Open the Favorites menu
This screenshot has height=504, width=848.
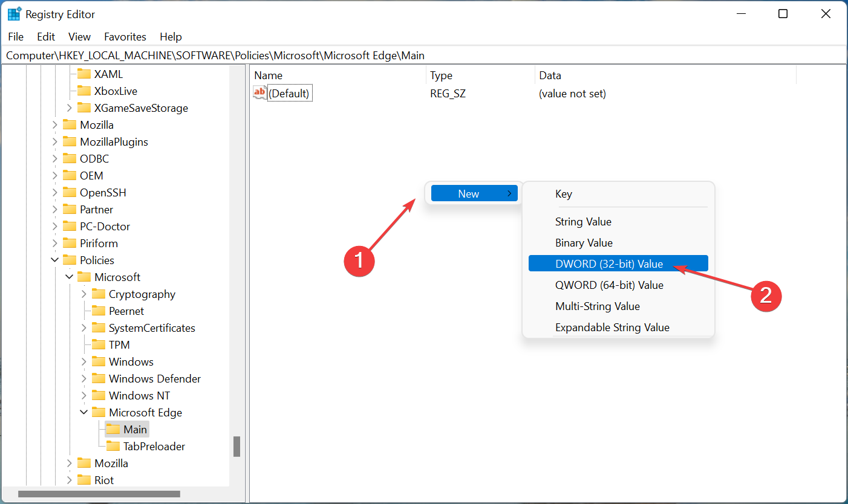(125, 36)
